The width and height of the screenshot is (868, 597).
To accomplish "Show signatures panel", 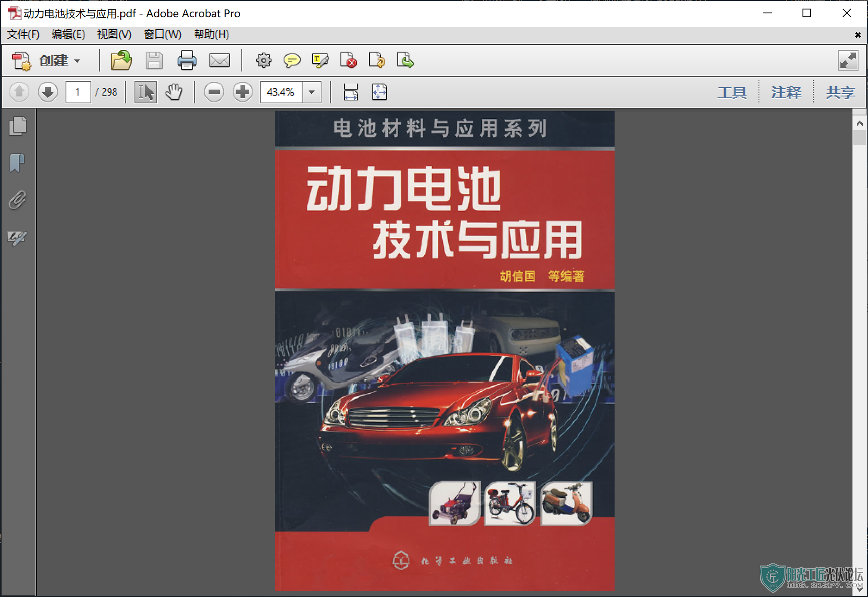I will point(17,237).
